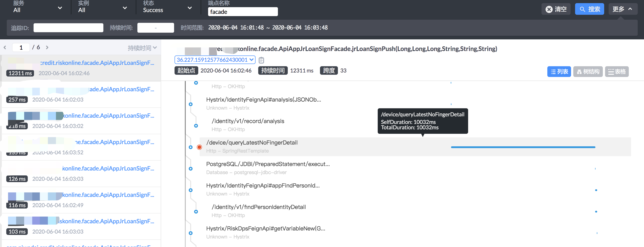The height and width of the screenshot is (247, 644).
Task: Open the 服务 All dropdown
Action: (x=38, y=8)
